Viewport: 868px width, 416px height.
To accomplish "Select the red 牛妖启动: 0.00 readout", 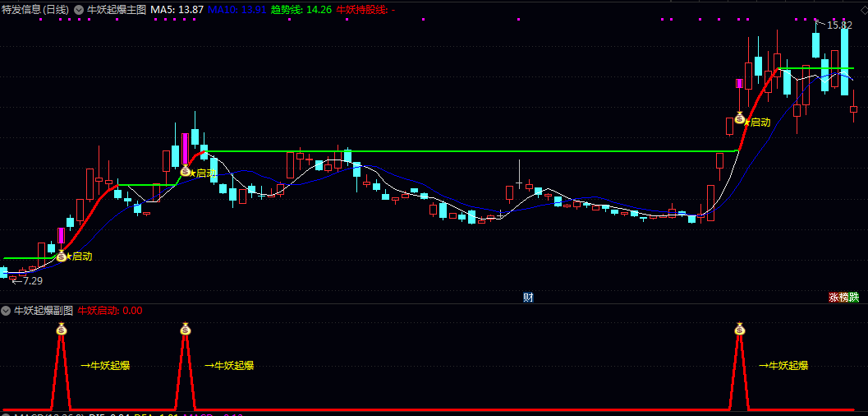I will tap(109, 310).
